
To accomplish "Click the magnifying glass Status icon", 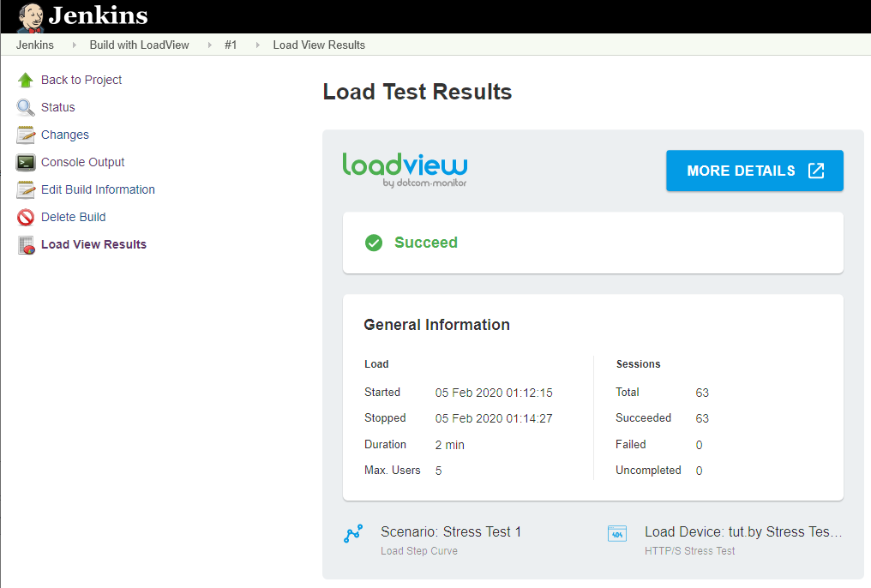I will (26, 107).
